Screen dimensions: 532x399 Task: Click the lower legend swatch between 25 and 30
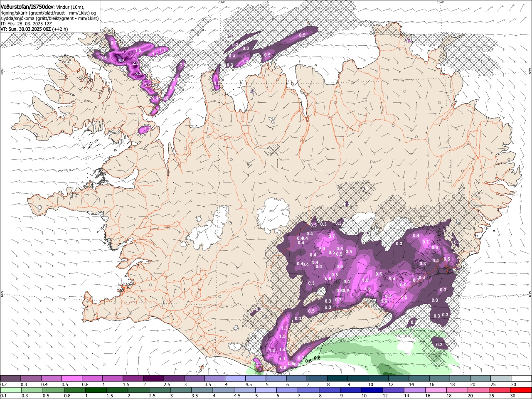[499, 390]
